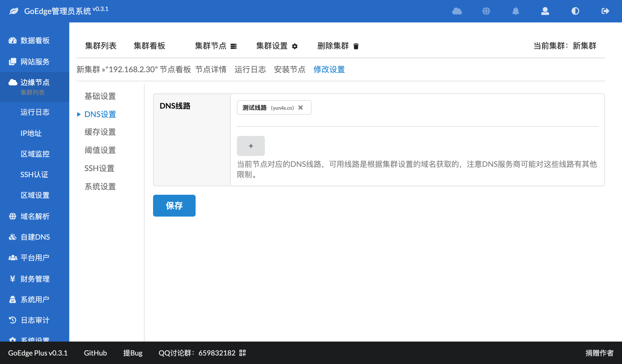Screen dimensions: 622x364
Task: Open 网站服务 in the sidebar
Action: tap(35, 62)
